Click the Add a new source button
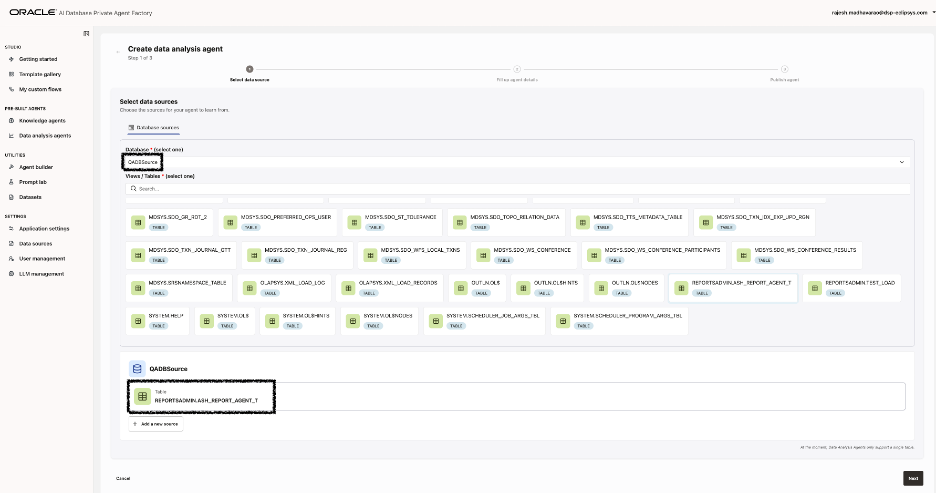 (x=155, y=424)
